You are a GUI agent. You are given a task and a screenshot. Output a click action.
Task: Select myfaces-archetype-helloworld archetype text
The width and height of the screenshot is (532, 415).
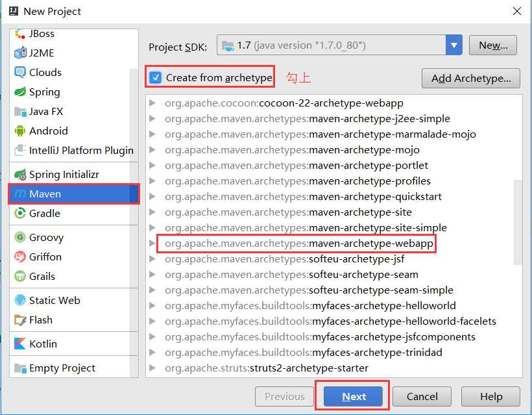pyautogui.click(x=310, y=306)
